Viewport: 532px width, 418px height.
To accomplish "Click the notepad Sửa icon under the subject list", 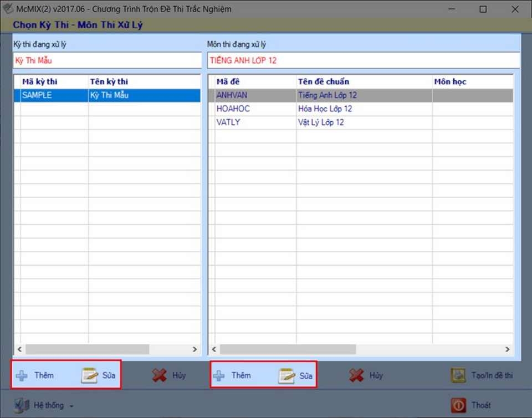I will click(x=287, y=375).
